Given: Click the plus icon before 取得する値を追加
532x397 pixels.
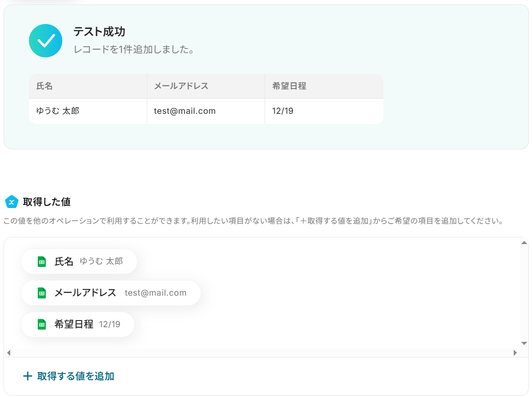Looking at the screenshot, I should [28, 376].
